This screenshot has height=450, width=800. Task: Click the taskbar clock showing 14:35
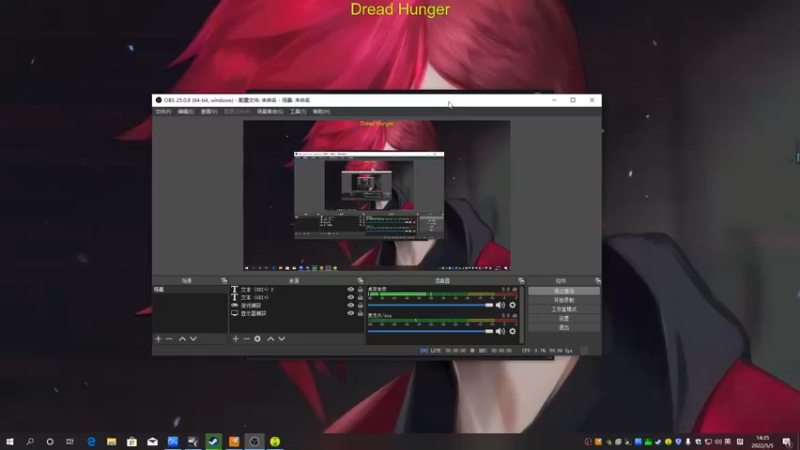[x=762, y=442]
